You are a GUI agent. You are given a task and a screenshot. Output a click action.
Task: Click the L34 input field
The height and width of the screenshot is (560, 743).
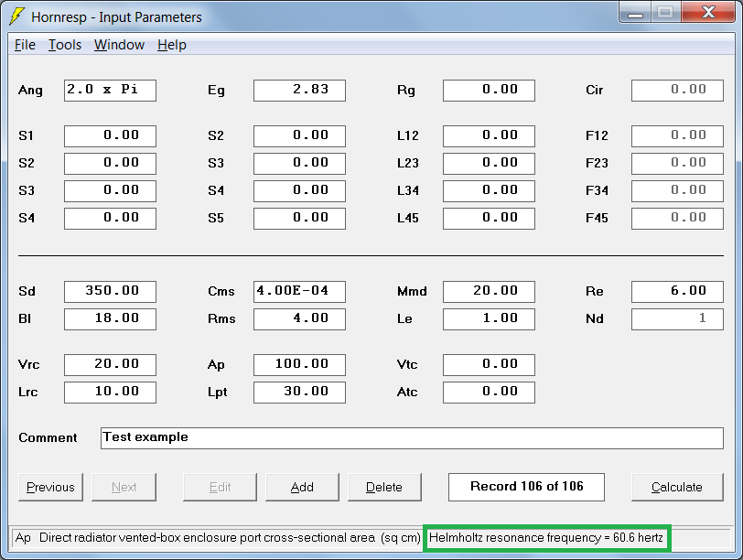point(489,191)
